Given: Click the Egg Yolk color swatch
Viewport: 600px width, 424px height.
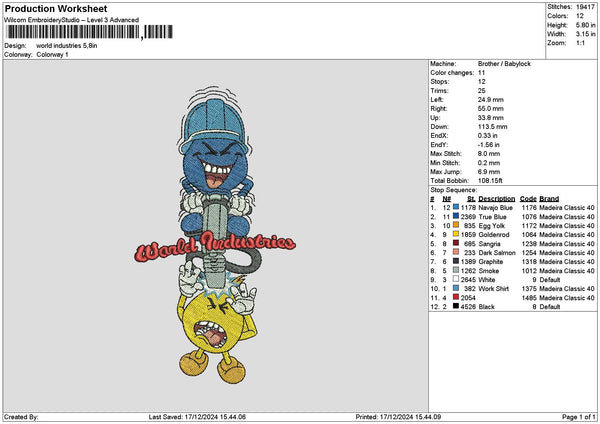Looking at the screenshot, I should point(456,225).
